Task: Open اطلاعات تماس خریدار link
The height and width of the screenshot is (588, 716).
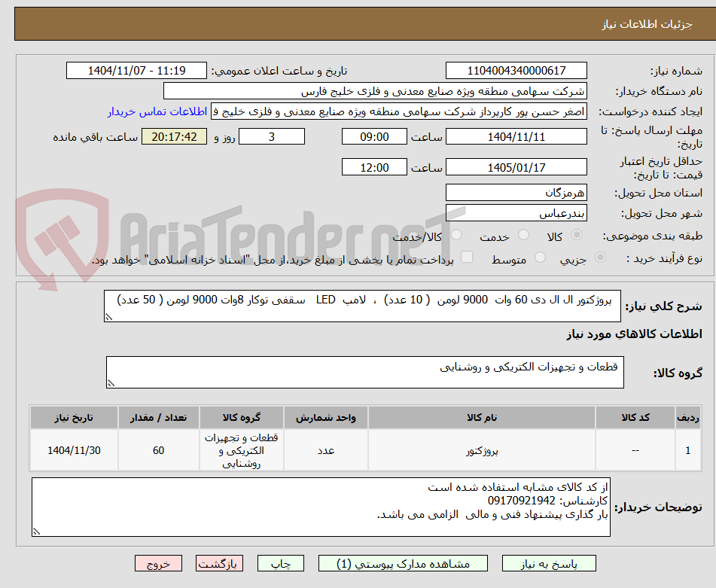Action: click(157, 112)
